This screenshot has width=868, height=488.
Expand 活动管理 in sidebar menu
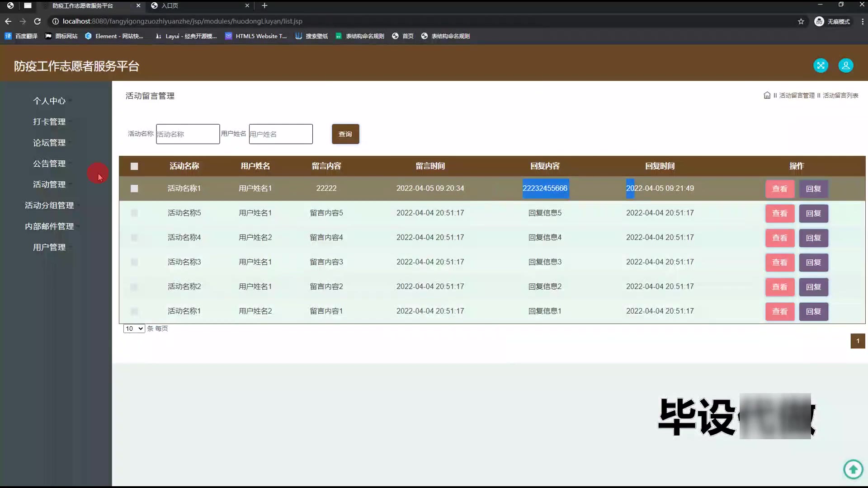49,184
